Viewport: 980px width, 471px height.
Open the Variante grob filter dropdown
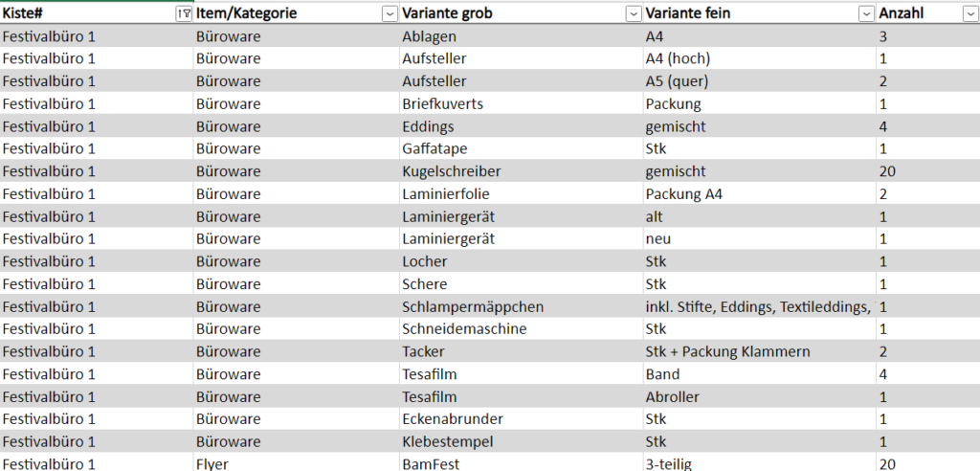(634, 13)
